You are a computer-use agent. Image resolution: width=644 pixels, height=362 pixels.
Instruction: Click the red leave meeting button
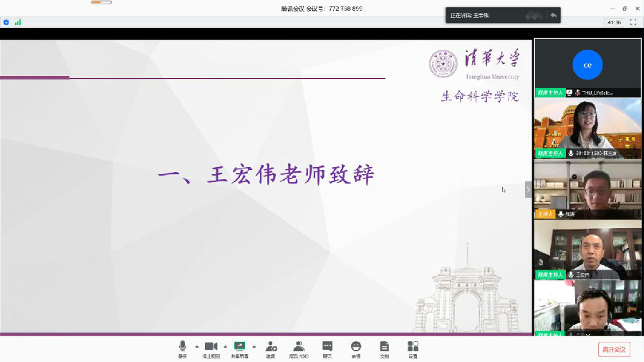[x=614, y=350]
